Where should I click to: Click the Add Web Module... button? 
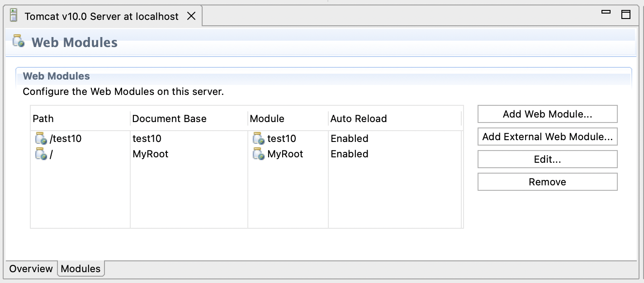point(547,114)
